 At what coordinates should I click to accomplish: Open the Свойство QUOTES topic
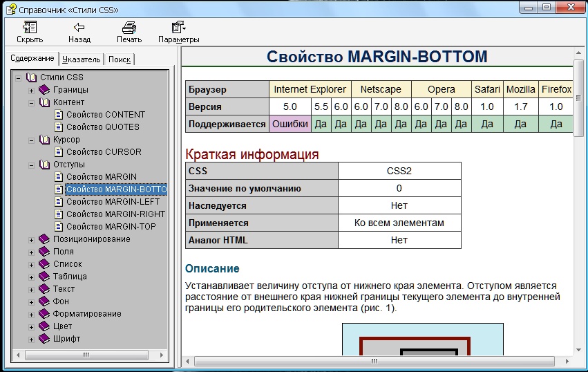click(102, 127)
